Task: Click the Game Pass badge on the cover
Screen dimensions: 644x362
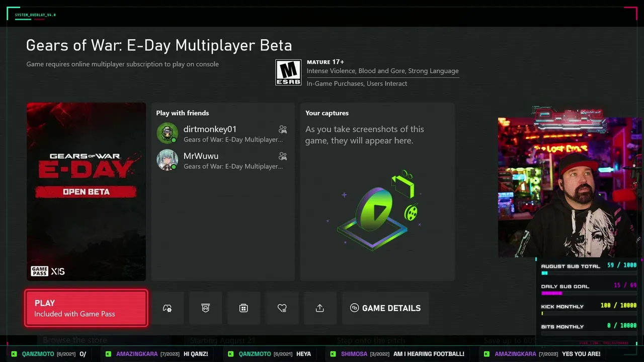Action: (x=40, y=271)
